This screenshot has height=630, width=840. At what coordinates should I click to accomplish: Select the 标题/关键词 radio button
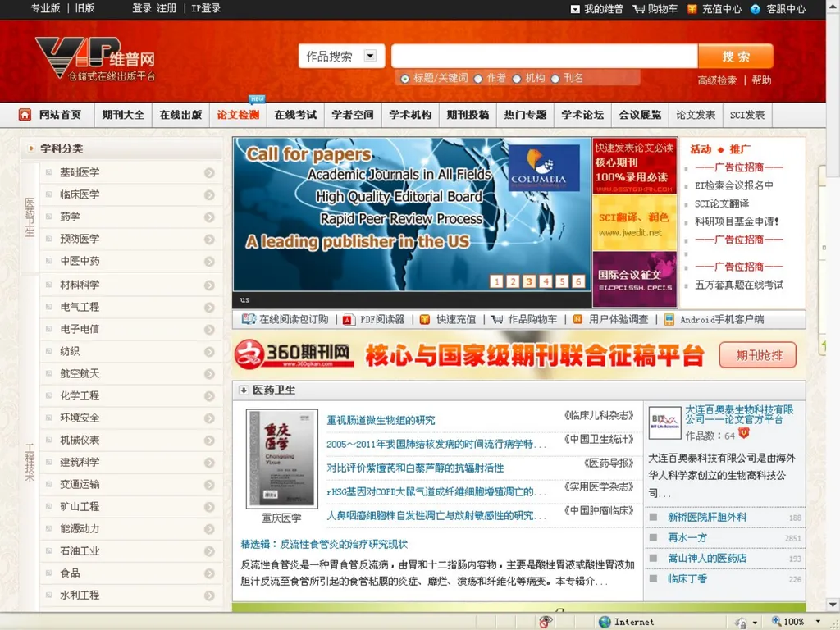tap(405, 79)
